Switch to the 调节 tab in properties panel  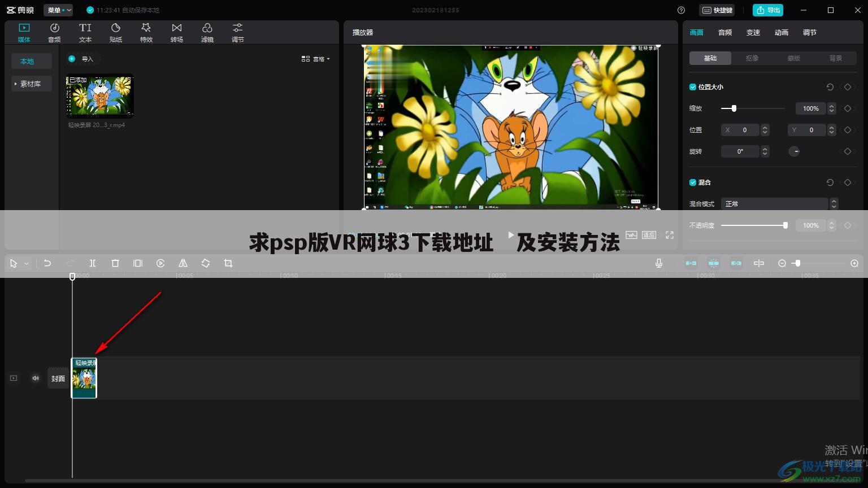pyautogui.click(x=810, y=33)
